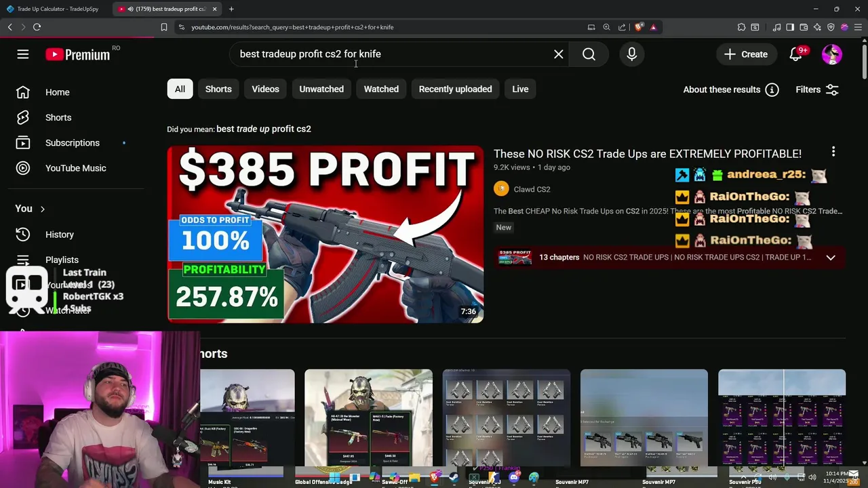Bookmark this page in the address bar

click(163, 27)
